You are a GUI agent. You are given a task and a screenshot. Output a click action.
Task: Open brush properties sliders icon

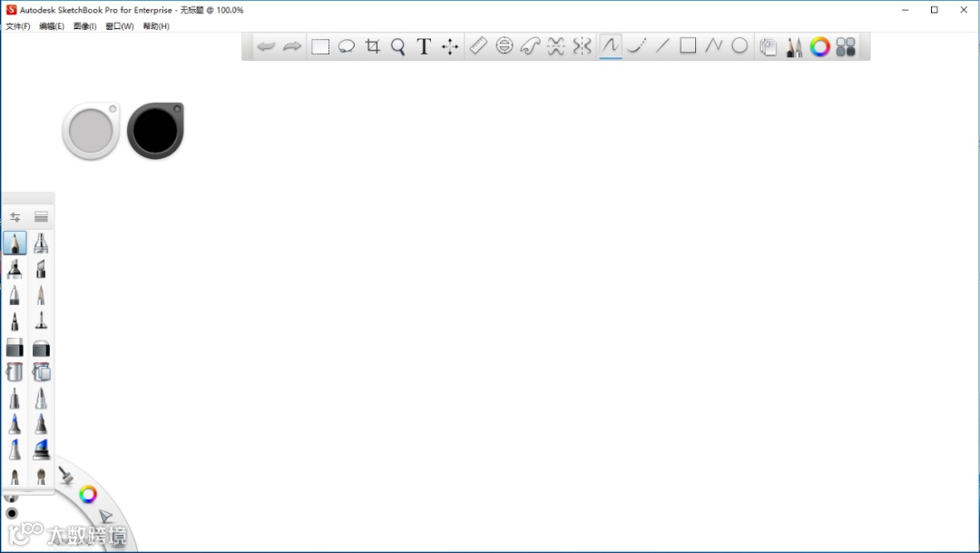point(15,217)
